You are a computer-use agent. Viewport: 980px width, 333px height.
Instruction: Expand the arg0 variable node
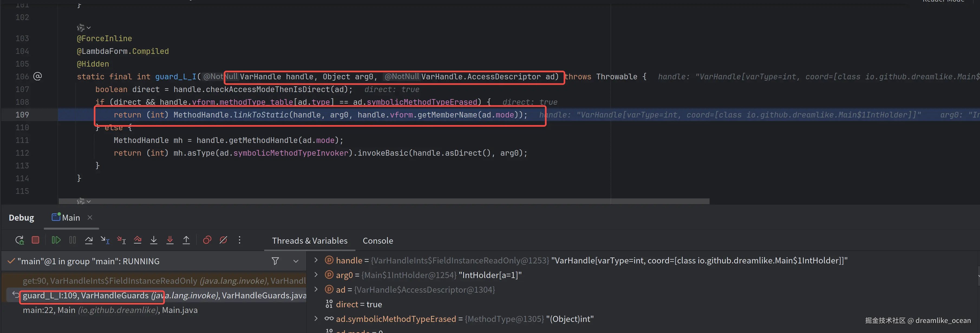(x=316, y=275)
